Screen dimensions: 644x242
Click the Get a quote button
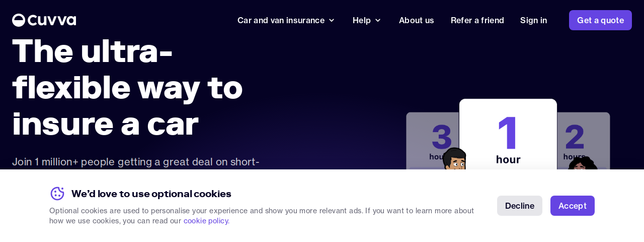pos(600,20)
